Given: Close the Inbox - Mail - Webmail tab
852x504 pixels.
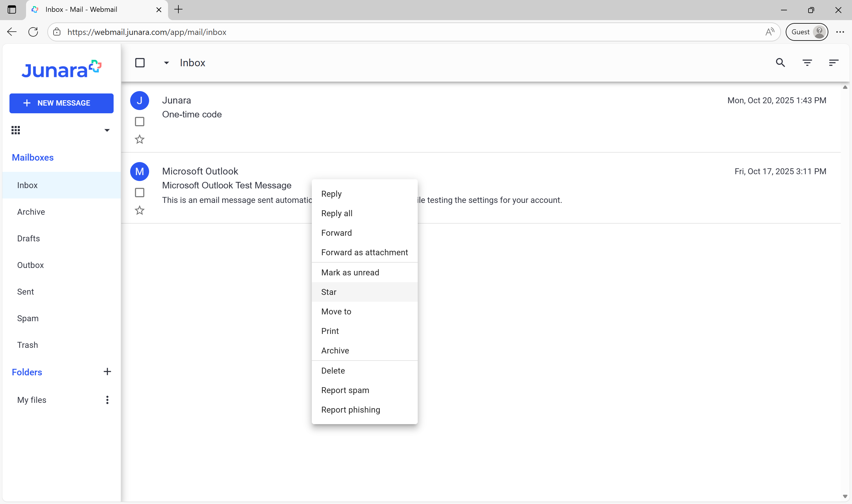Looking at the screenshot, I should click(159, 9).
